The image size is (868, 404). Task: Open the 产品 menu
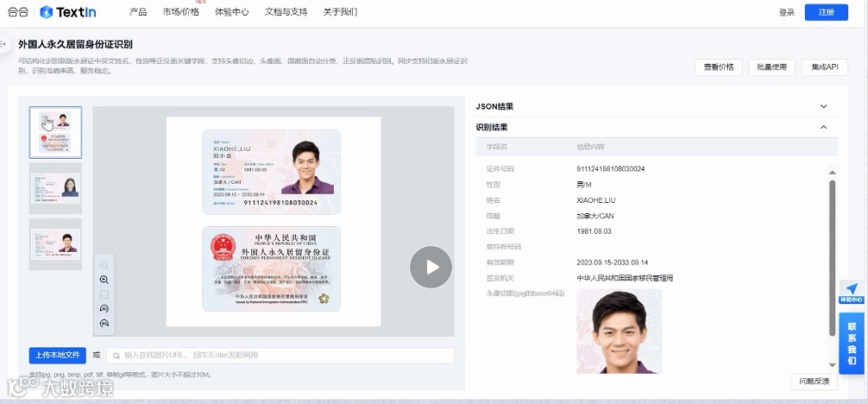click(138, 12)
